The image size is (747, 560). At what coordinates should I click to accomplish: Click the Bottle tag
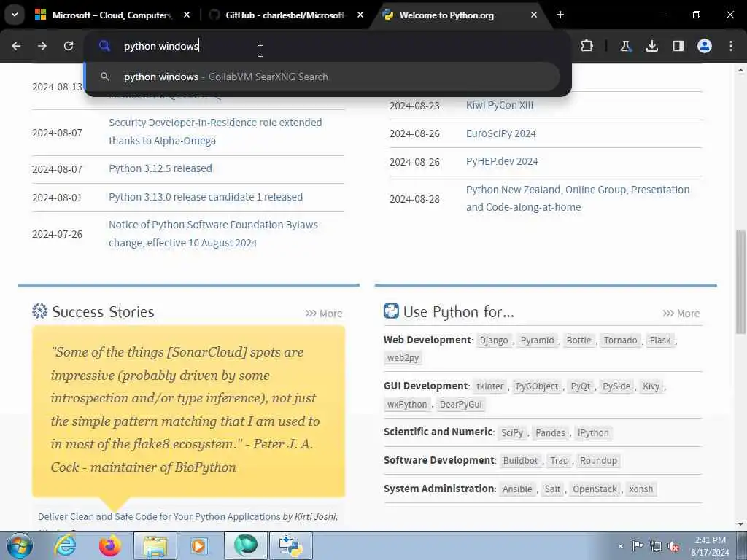click(x=578, y=341)
